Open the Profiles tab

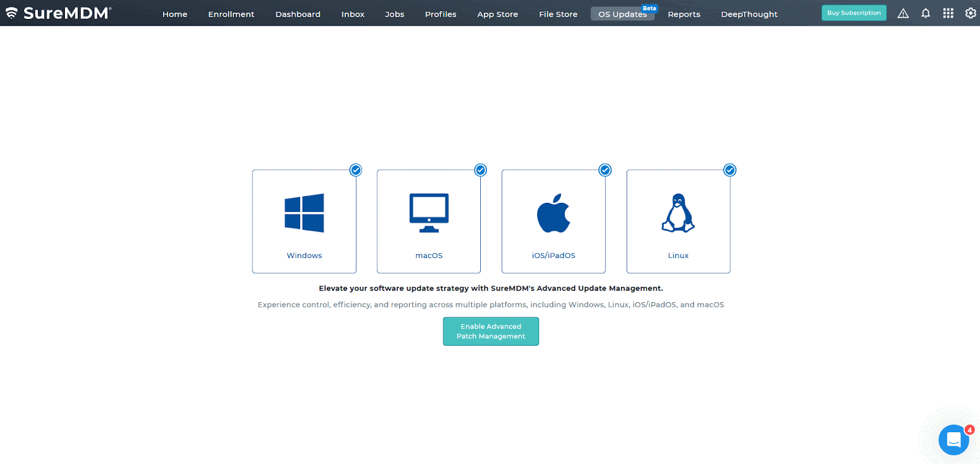[440, 14]
